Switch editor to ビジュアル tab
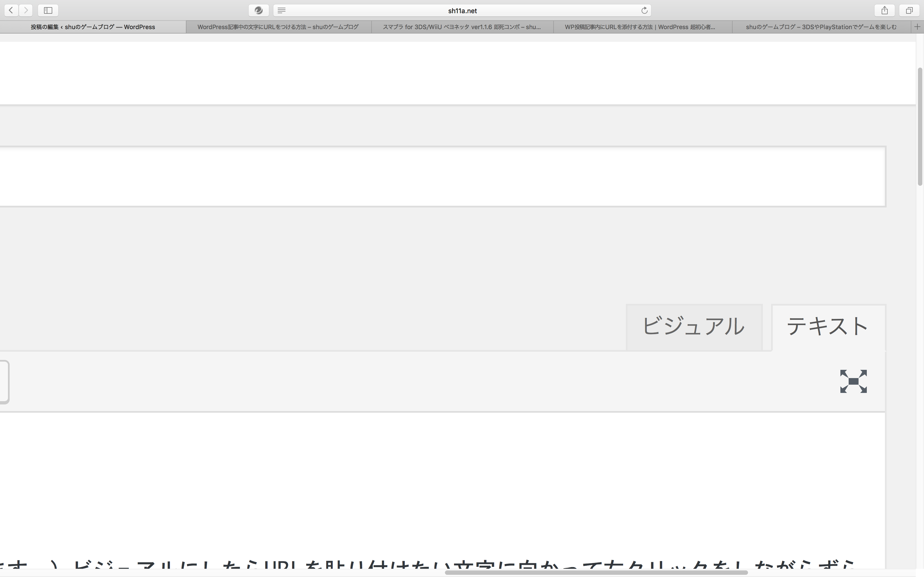The image size is (924, 577). click(694, 327)
